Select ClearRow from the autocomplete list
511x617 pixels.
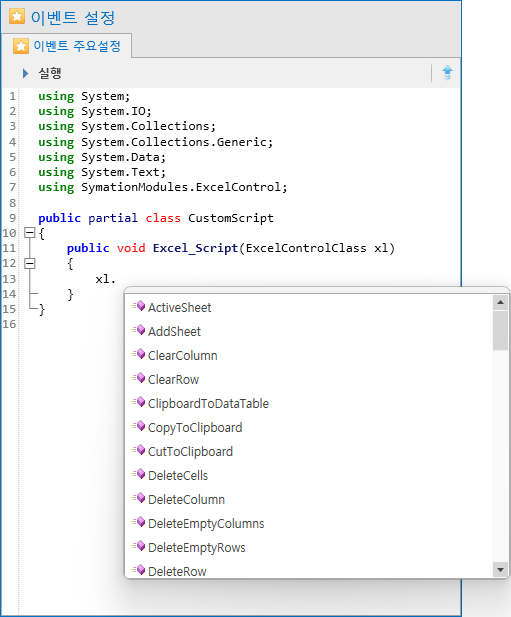click(x=173, y=379)
